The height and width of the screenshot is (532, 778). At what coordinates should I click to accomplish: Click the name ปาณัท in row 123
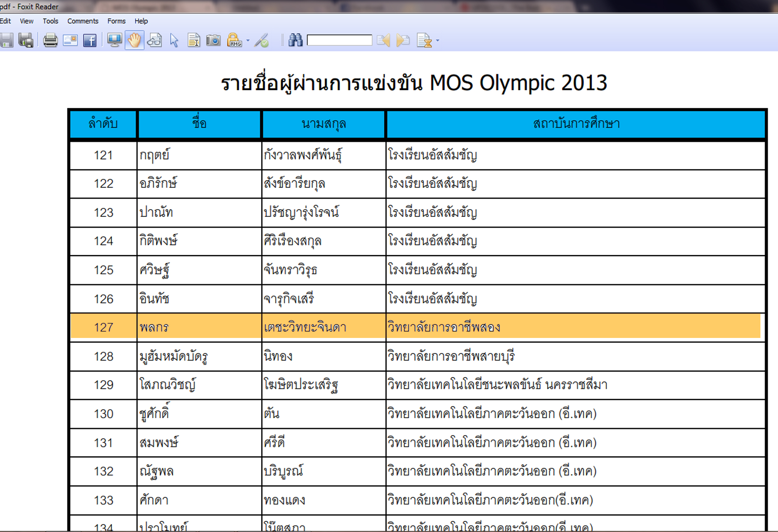[x=156, y=213]
